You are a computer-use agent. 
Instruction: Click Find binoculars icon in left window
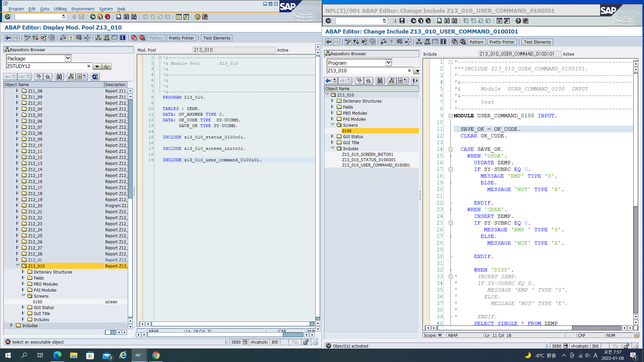point(126,17)
